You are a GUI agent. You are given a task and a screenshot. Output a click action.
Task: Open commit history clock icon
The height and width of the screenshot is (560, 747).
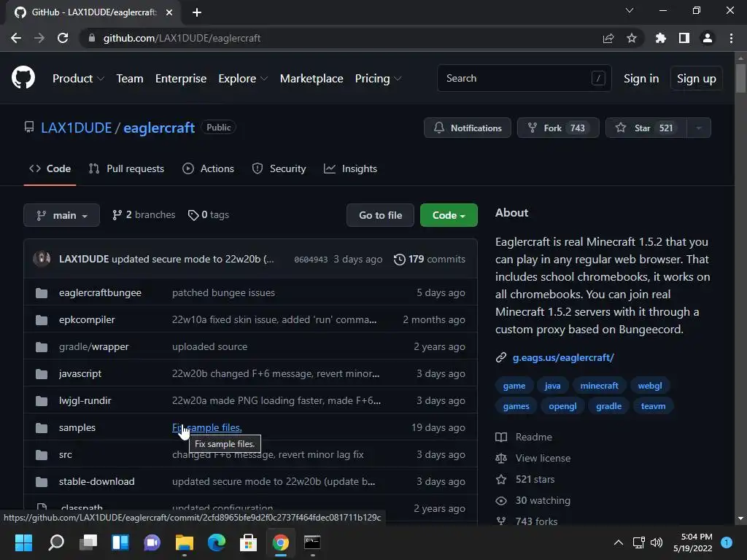coord(399,259)
